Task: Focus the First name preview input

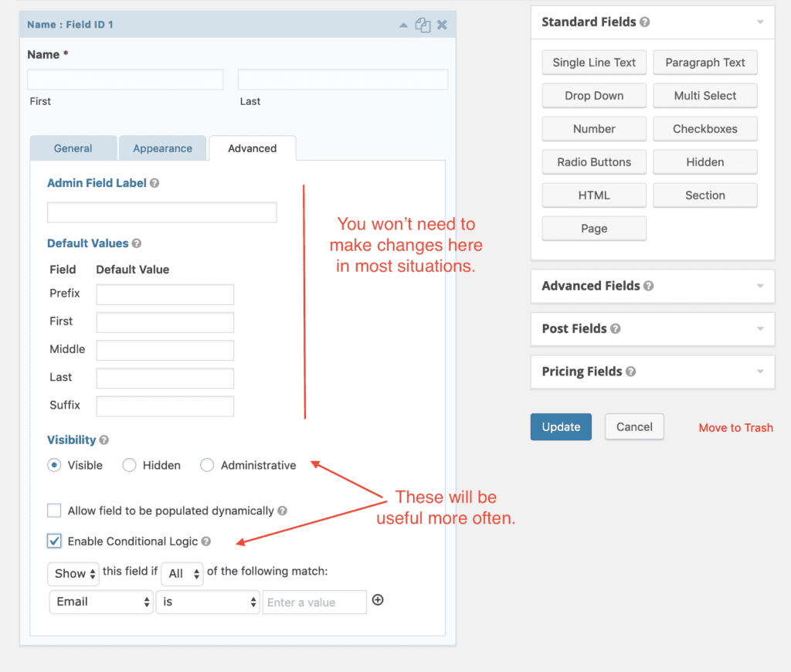Action: pyautogui.click(x=126, y=80)
